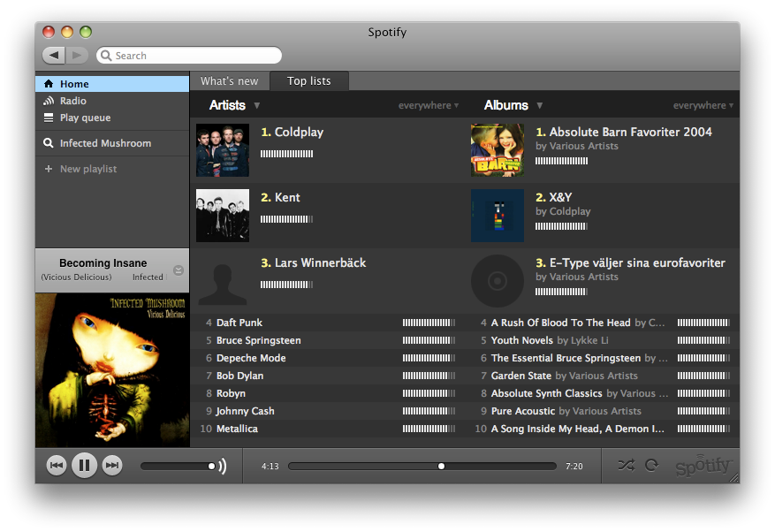Skip to the next track
Screen dimensions: 775x532
click(112, 465)
